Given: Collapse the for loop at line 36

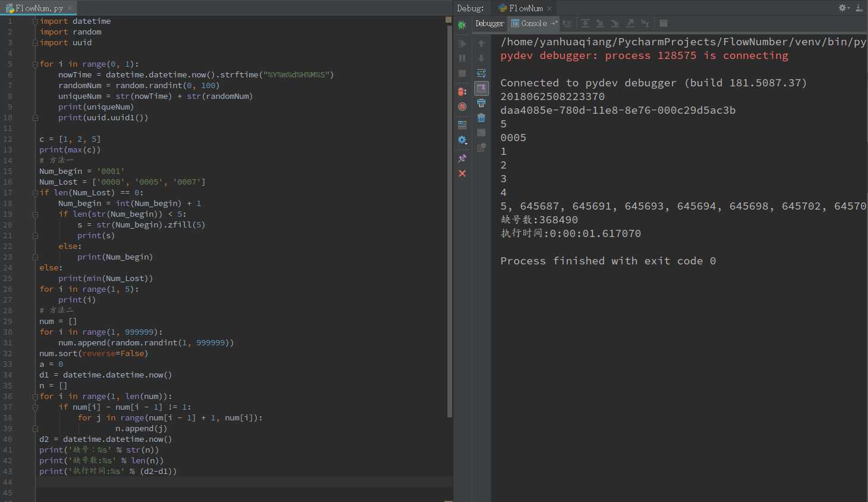Looking at the screenshot, I should [35, 397].
